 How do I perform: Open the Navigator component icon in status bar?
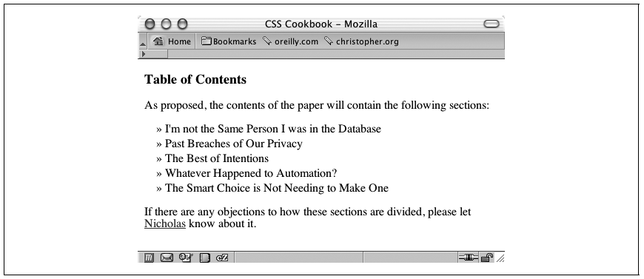(x=149, y=258)
